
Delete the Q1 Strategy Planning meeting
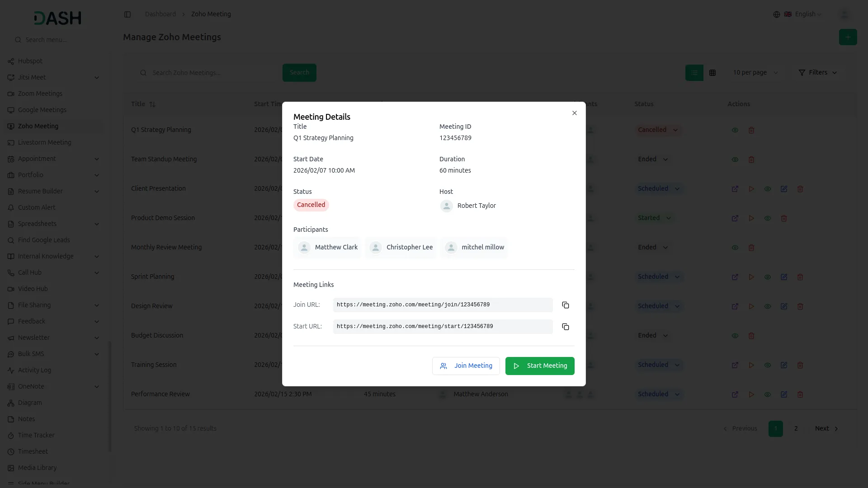pos(751,130)
